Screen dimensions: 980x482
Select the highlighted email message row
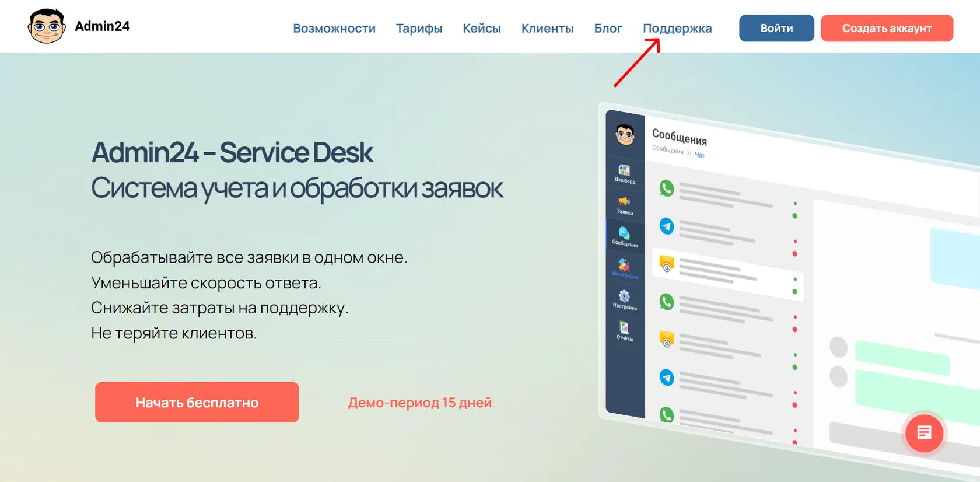pyautogui.click(x=729, y=274)
